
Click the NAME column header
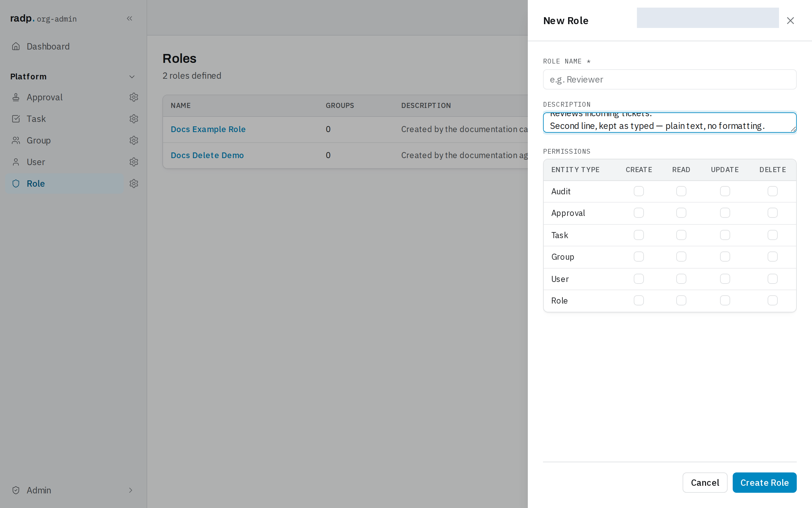180,105
